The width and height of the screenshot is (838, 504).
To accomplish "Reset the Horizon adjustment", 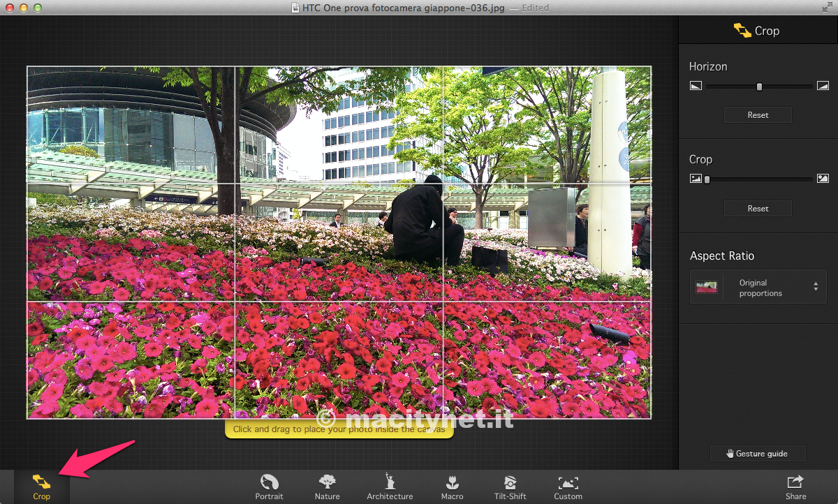I will coord(758,115).
